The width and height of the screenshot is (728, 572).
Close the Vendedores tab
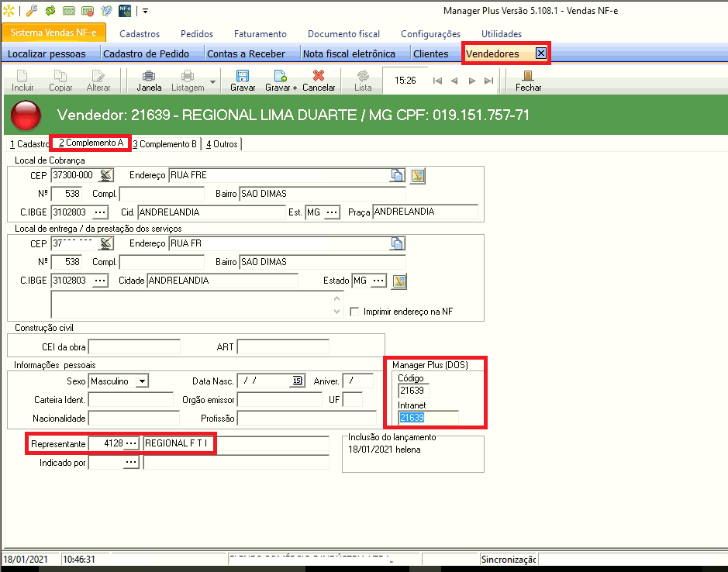(541, 53)
